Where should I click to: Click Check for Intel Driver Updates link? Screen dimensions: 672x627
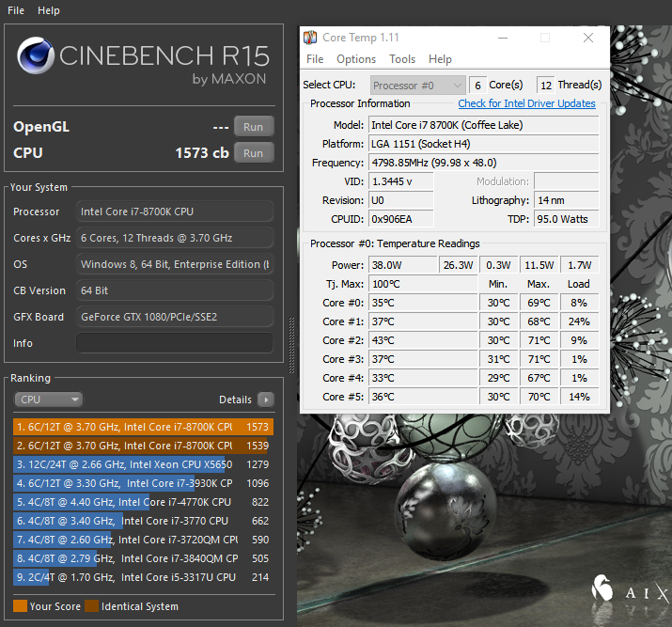click(x=526, y=103)
